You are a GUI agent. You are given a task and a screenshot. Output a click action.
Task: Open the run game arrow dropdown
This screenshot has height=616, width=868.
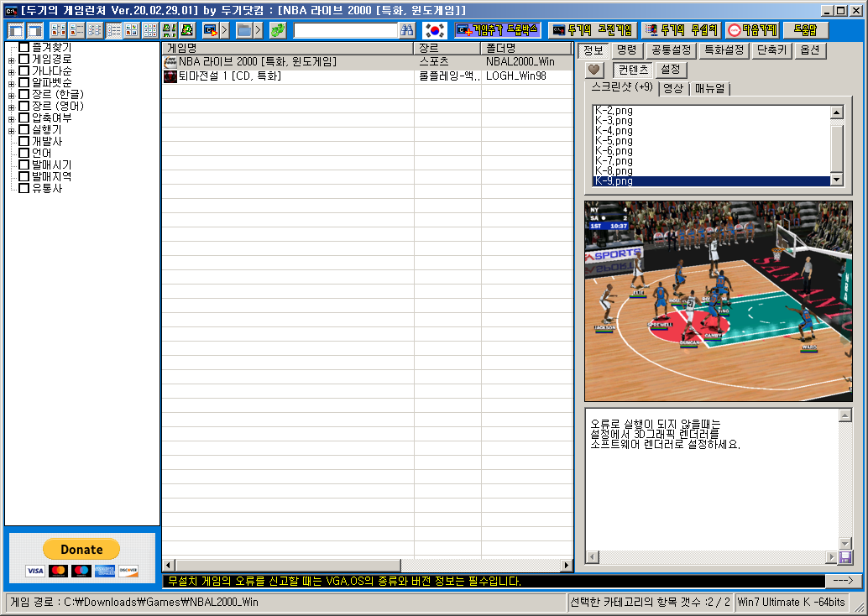225,30
